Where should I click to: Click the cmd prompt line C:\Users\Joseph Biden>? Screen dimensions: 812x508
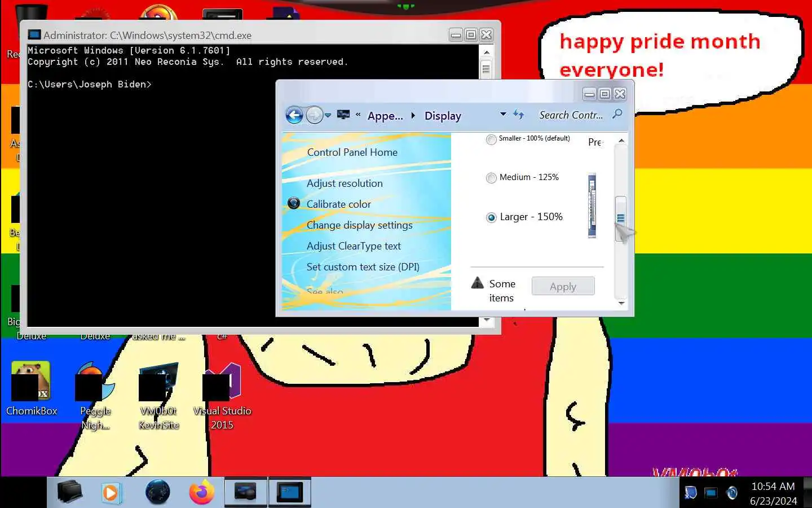(x=90, y=85)
